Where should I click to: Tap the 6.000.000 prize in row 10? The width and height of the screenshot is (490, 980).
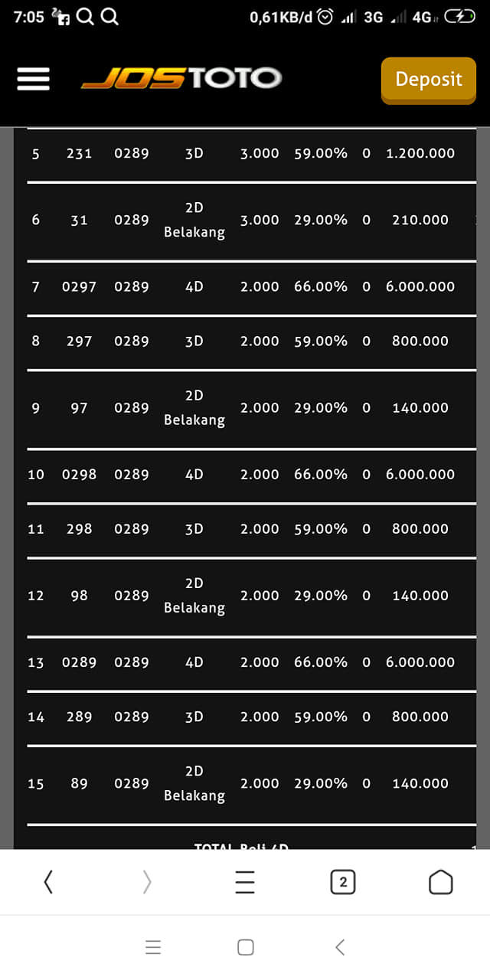pyautogui.click(x=420, y=474)
